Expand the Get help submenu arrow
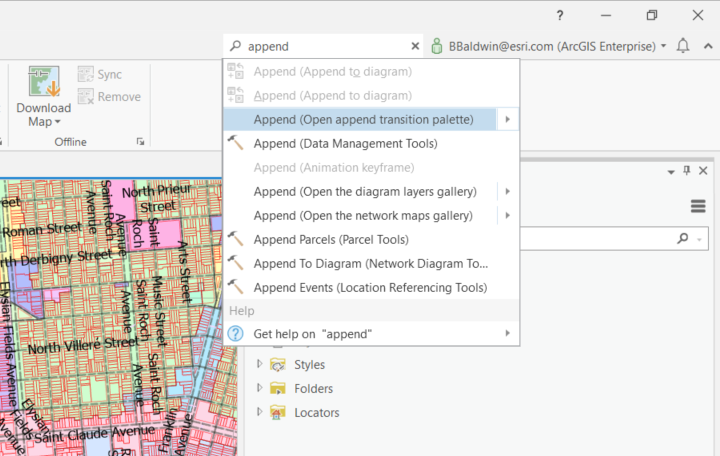This screenshot has width=720, height=456. 507,333
